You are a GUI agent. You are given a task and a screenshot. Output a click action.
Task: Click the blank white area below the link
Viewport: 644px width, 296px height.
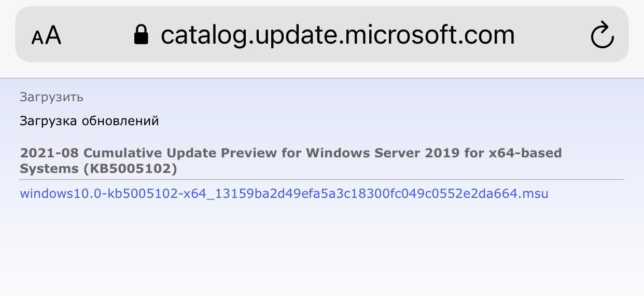(321, 249)
